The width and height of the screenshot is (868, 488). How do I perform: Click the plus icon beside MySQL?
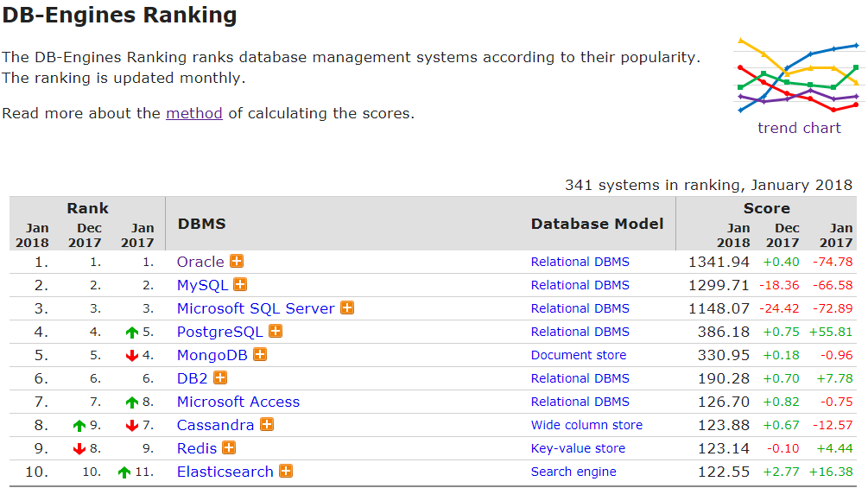pos(240,284)
